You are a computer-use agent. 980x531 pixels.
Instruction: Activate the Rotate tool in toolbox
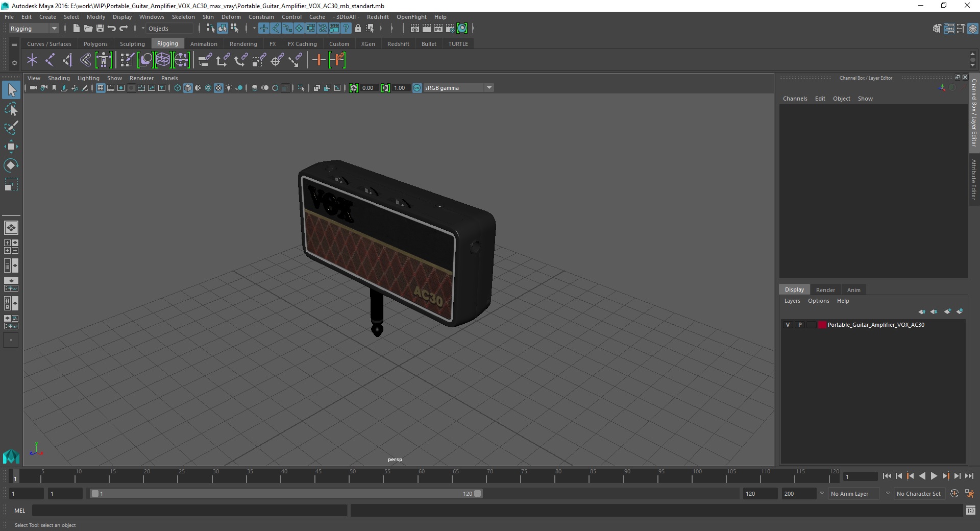(11, 165)
